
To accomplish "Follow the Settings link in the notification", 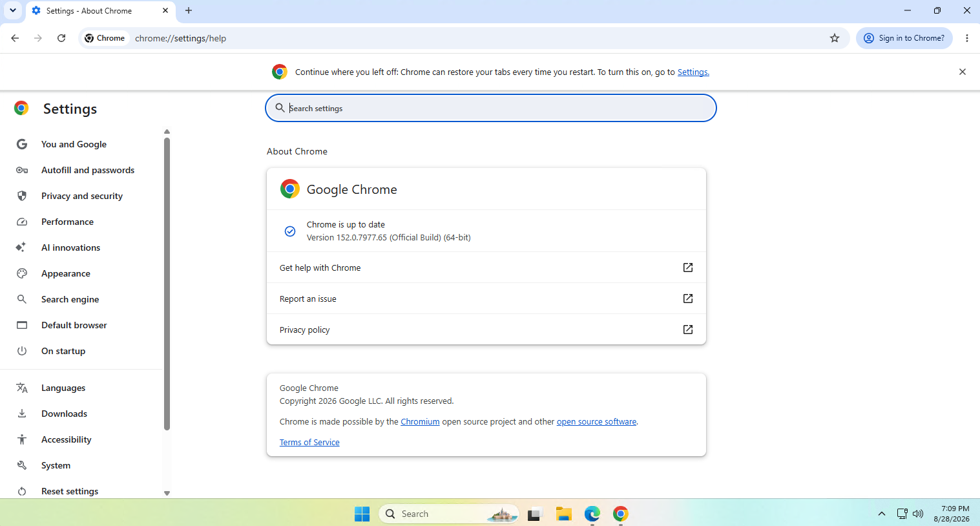I will (693, 72).
